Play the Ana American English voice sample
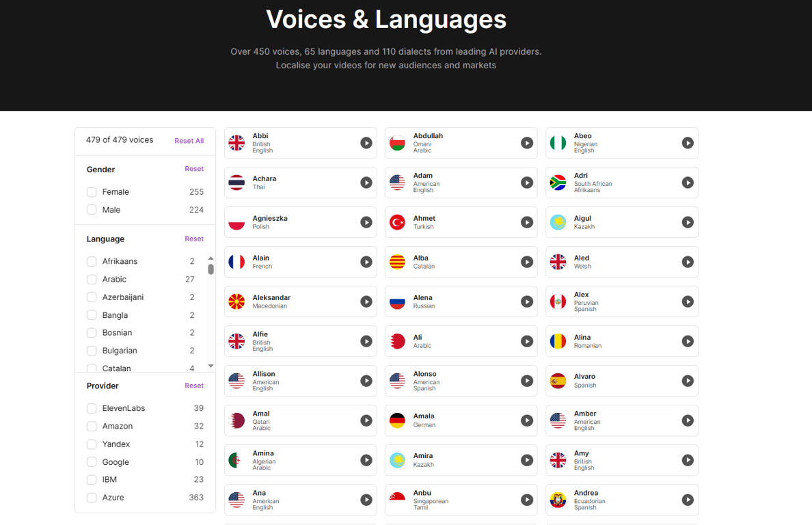The width and height of the screenshot is (812, 525). (x=366, y=500)
